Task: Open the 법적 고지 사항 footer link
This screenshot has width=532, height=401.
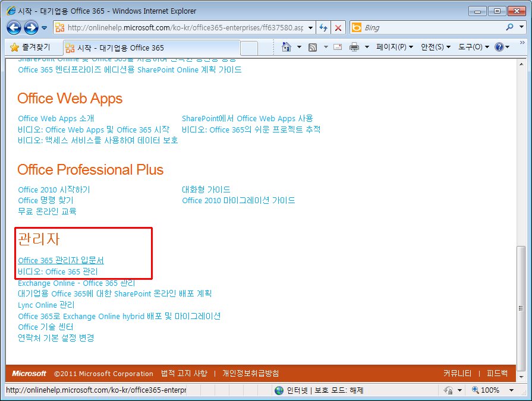Action: (184, 374)
